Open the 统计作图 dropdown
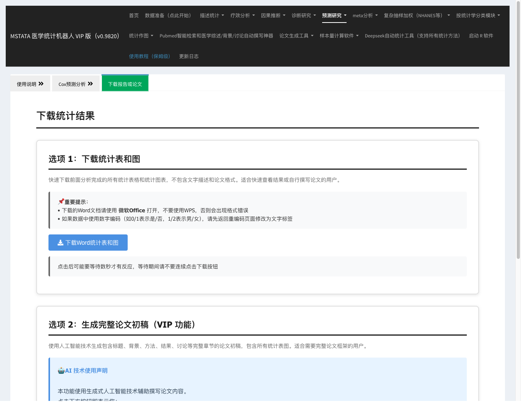The image size is (521, 420). coord(141,36)
